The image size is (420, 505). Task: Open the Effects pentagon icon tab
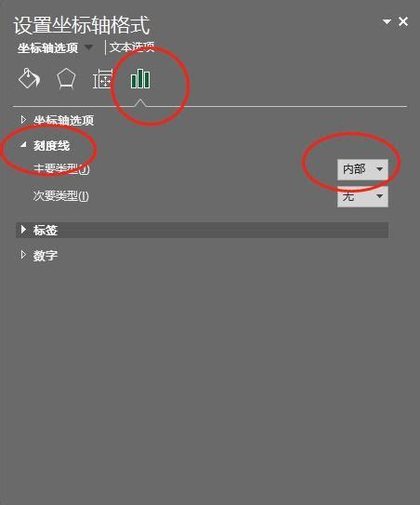click(x=66, y=78)
